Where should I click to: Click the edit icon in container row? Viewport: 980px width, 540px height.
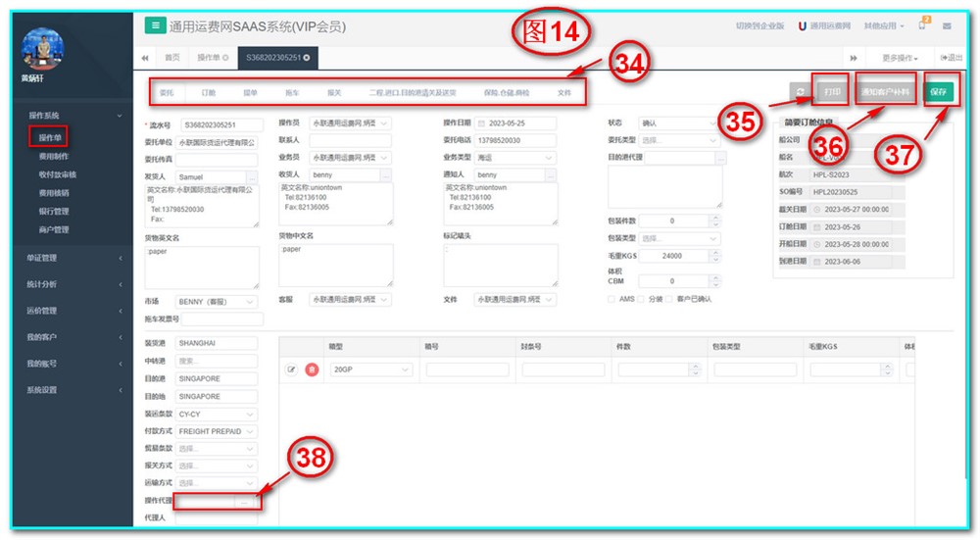pos(291,369)
